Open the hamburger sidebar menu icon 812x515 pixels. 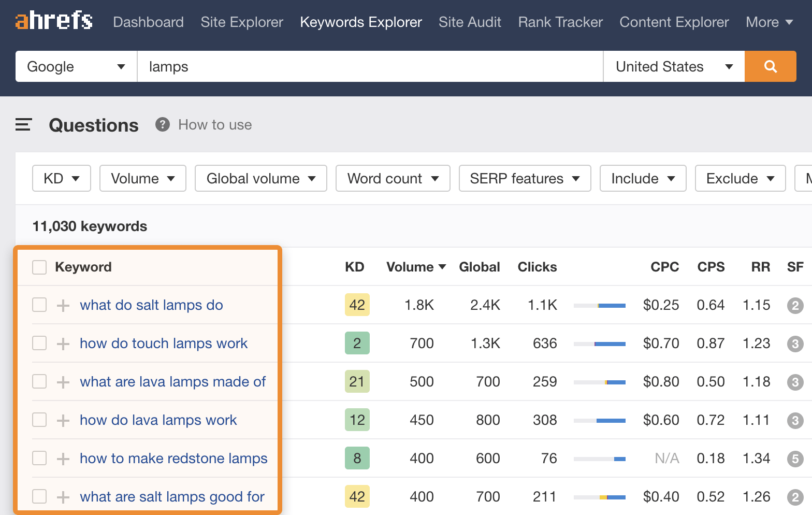[x=23, y=125]
